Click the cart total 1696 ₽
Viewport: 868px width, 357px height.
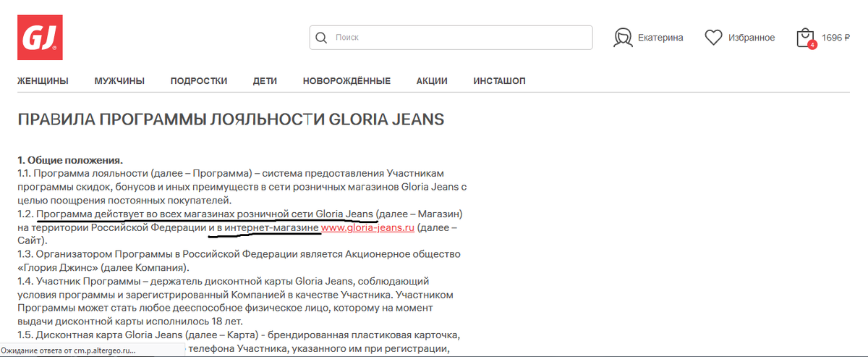(836, 38)
